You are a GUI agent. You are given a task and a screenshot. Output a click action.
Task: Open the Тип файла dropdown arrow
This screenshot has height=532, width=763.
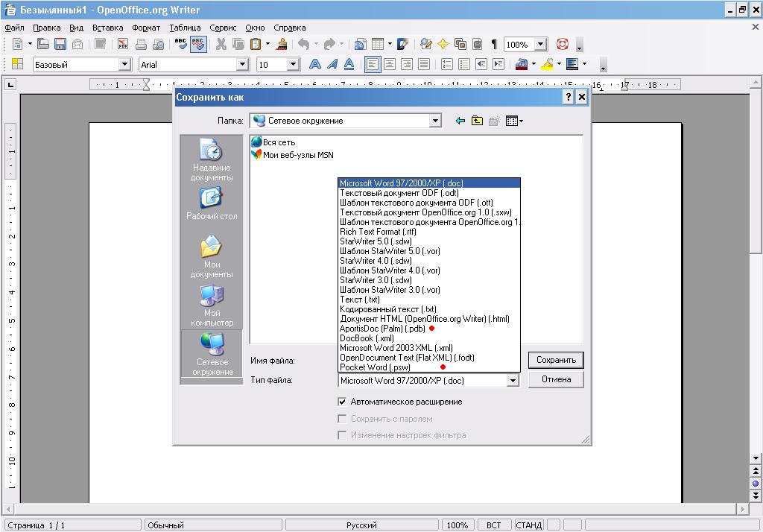(513, 381)
